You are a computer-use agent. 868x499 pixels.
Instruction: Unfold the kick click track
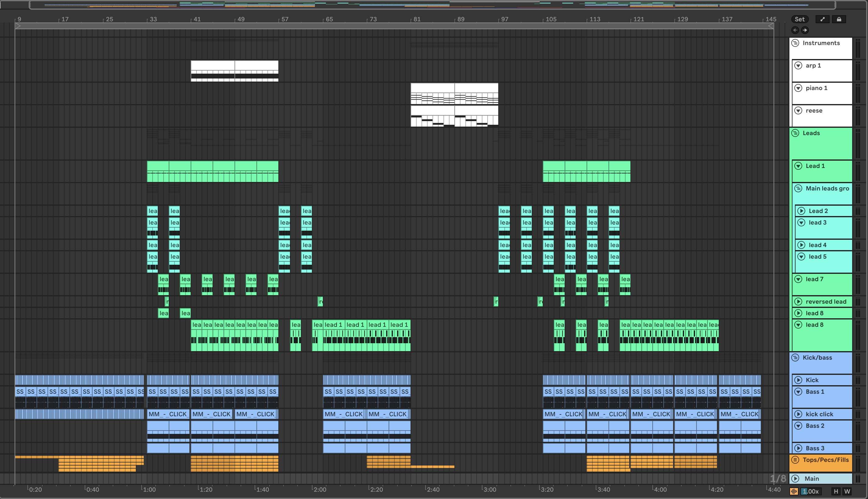click(x=798, y=414)
